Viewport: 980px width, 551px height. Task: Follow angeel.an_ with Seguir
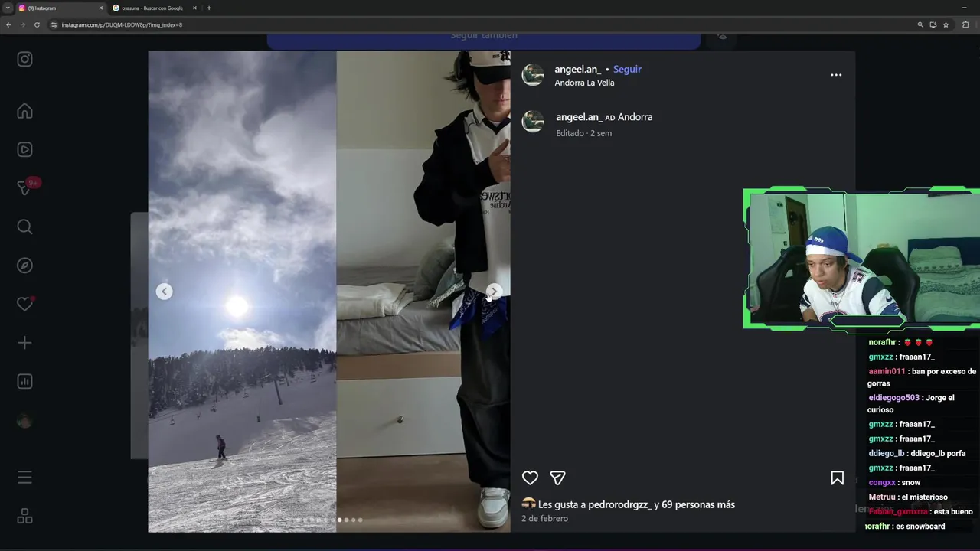(x=627, y=69)
